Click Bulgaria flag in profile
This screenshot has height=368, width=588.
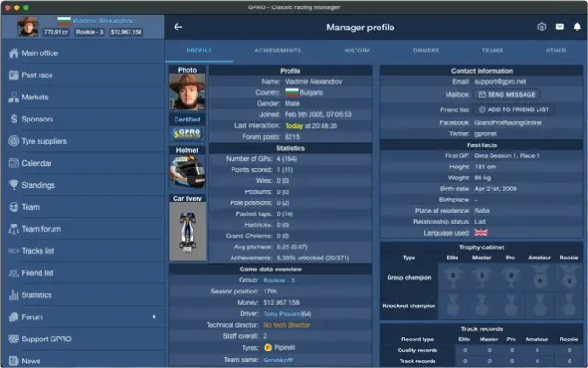[x=291, y=92]
